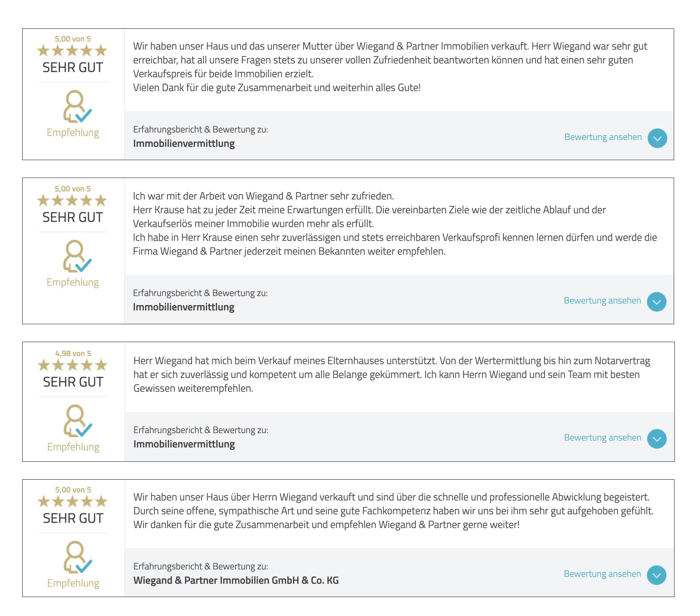
Task: Expand the last review via chevron button
Action: pos(657,575)
